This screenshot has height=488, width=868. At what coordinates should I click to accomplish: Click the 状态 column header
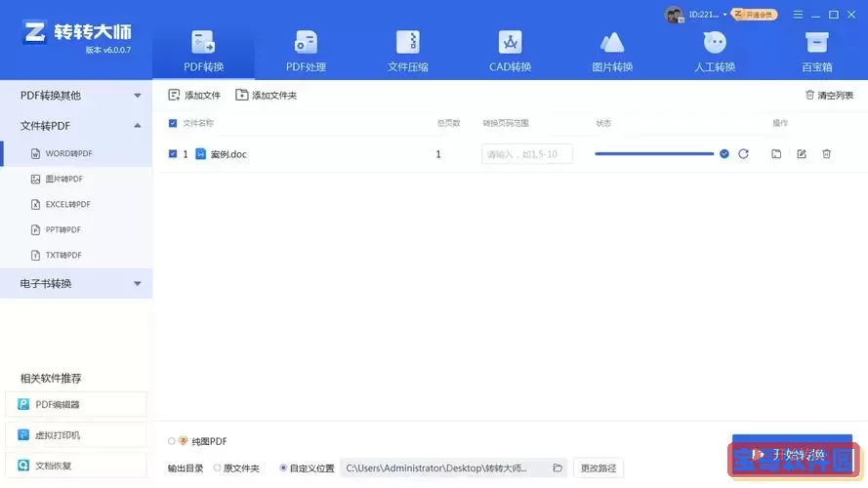point(603,123)
